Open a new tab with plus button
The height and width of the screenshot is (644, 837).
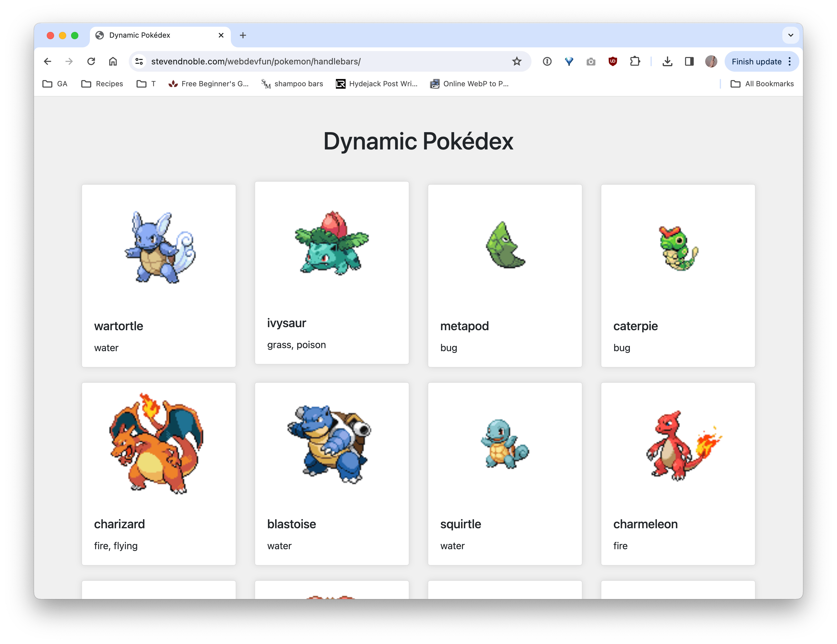tap(243, 35)
